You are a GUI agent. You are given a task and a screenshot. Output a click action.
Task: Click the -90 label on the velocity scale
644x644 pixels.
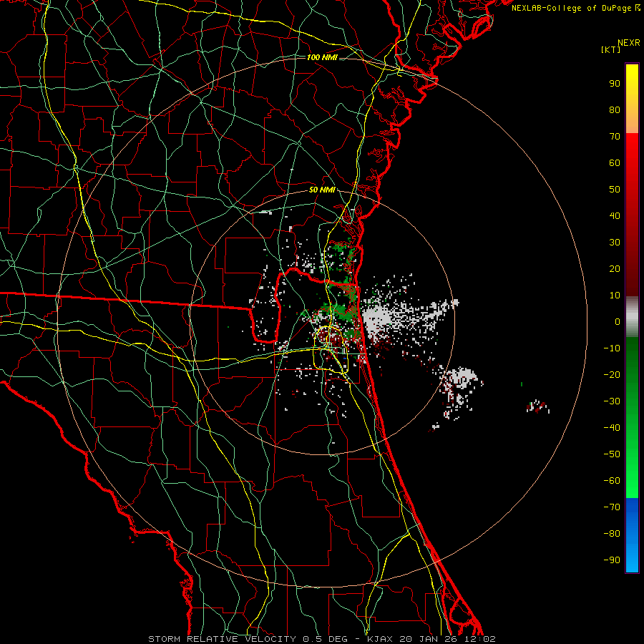coord(612,560)
